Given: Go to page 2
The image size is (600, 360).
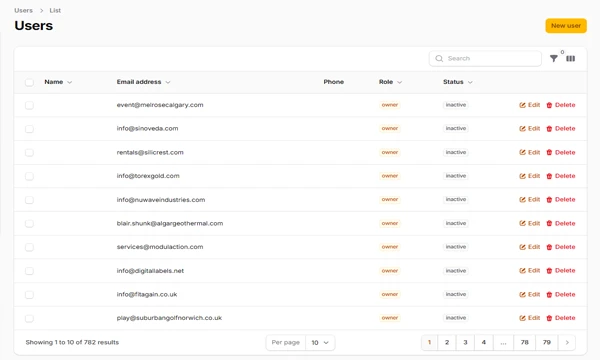Looking at the screenshot, I should point(447,342).
